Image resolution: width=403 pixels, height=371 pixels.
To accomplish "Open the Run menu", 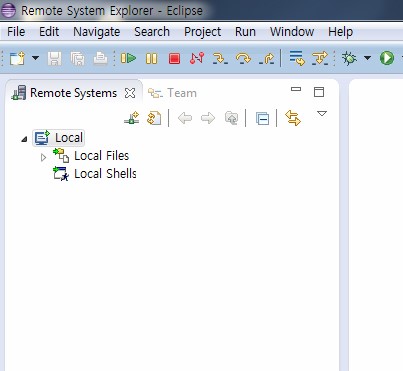I will [245, 32].
